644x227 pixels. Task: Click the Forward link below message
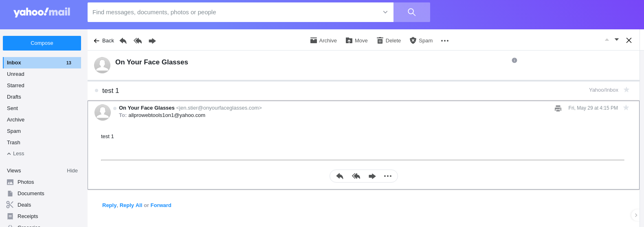pos(161,205)
